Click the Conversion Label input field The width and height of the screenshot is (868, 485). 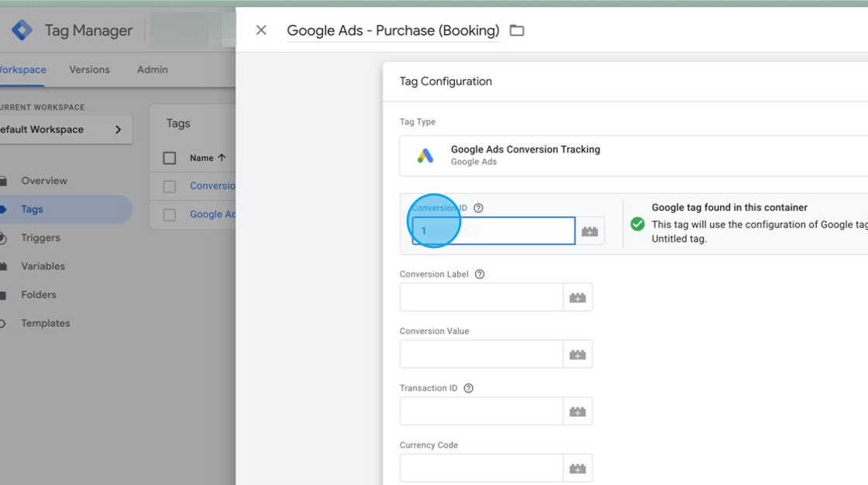tap(481, 298)
